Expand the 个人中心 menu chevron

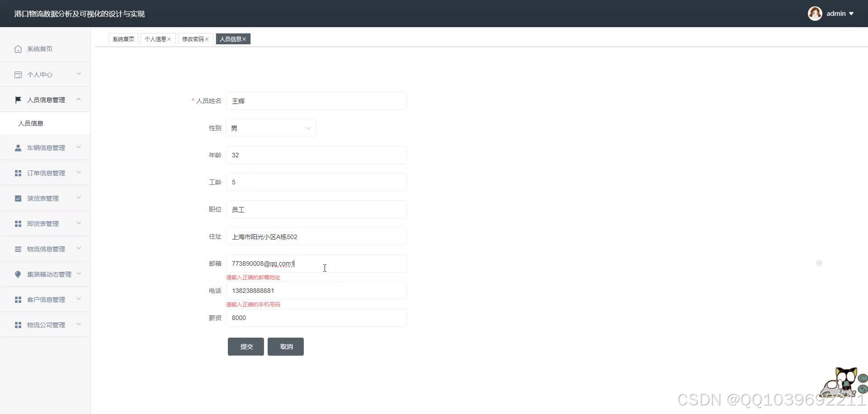tap(79, 74)
